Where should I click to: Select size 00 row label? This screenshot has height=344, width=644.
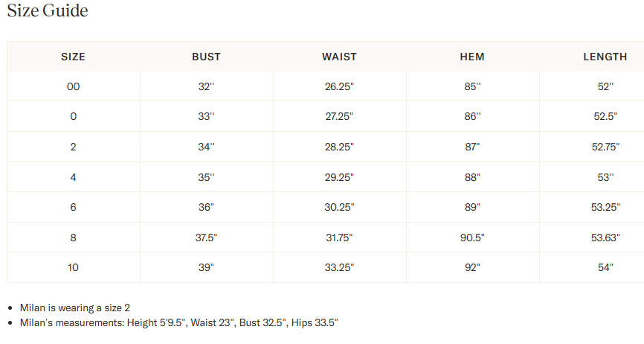tap(73, 86)
